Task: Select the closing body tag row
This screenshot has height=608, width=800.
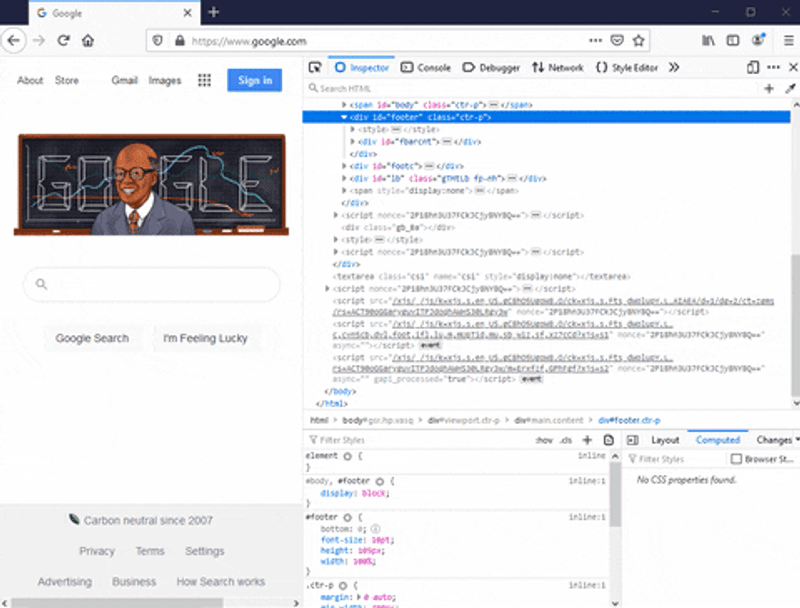Action: [340, 391]
